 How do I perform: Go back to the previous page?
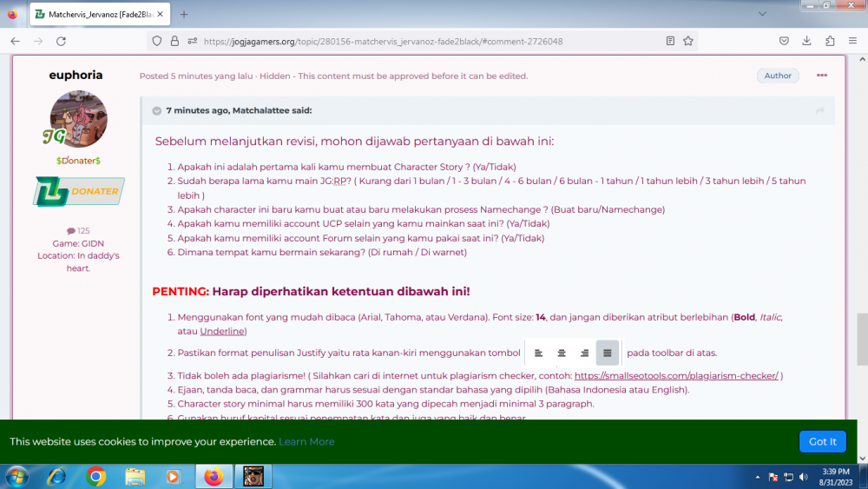[x=15, y=41]
